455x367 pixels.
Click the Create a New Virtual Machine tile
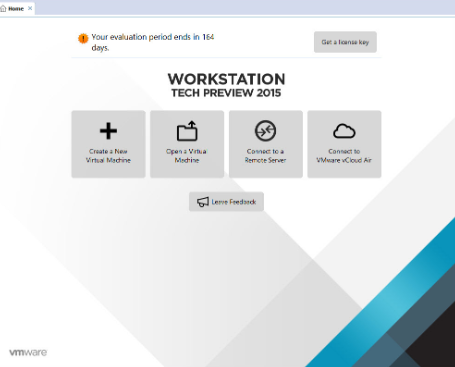(108, 144)
